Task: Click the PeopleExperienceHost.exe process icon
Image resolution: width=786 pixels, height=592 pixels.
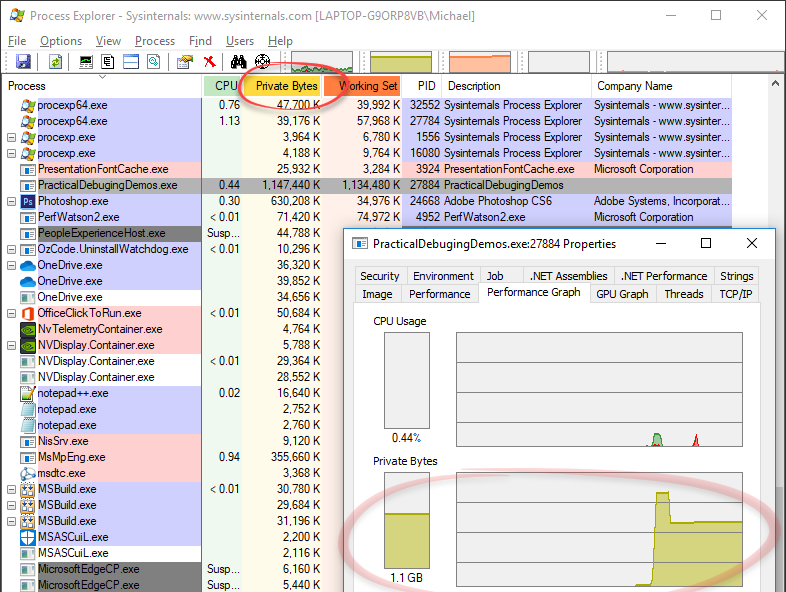Action: click(x=28, y=234)
